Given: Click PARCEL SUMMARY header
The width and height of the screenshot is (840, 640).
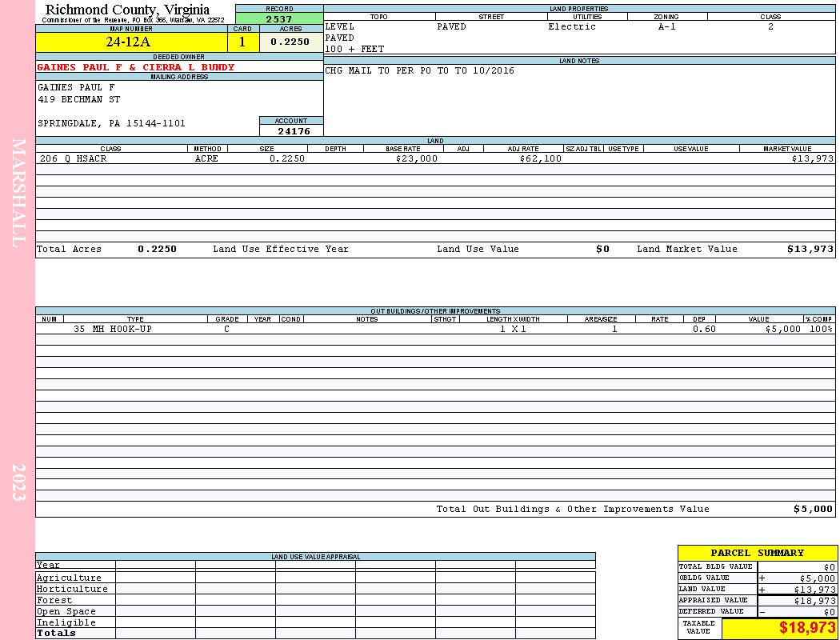Looking at the screenshot, I should (x=757, y=553).
